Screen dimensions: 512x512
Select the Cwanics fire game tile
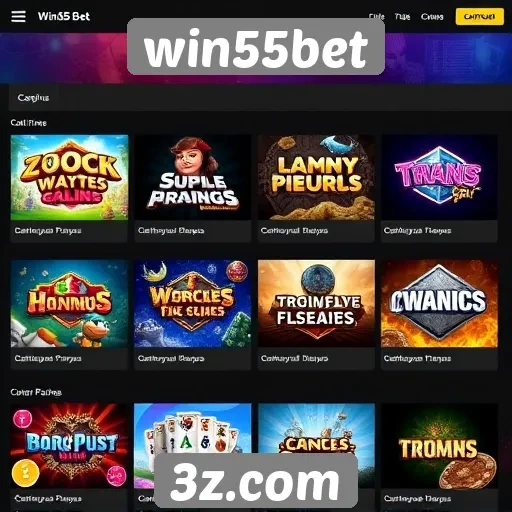click(439, 304)
